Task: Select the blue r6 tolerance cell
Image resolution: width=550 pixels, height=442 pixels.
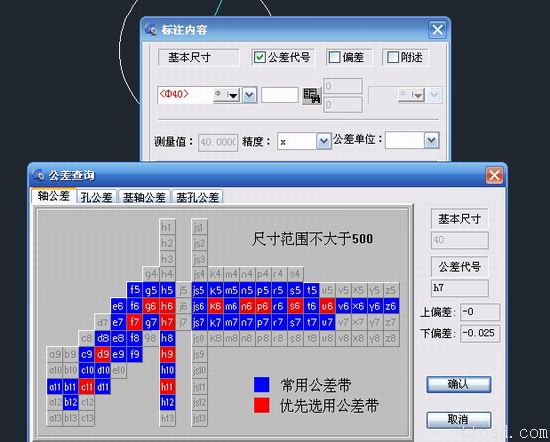Action: click(279, 306)
